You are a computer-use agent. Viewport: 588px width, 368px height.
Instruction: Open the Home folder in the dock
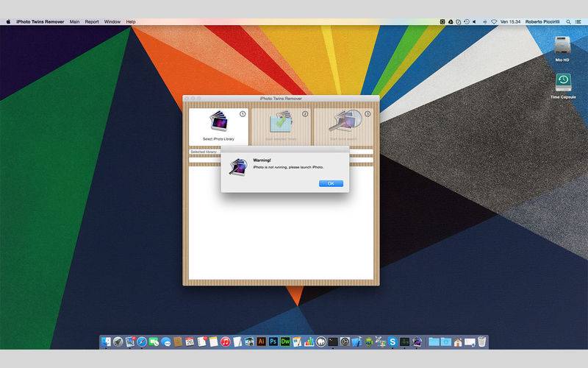458,342
